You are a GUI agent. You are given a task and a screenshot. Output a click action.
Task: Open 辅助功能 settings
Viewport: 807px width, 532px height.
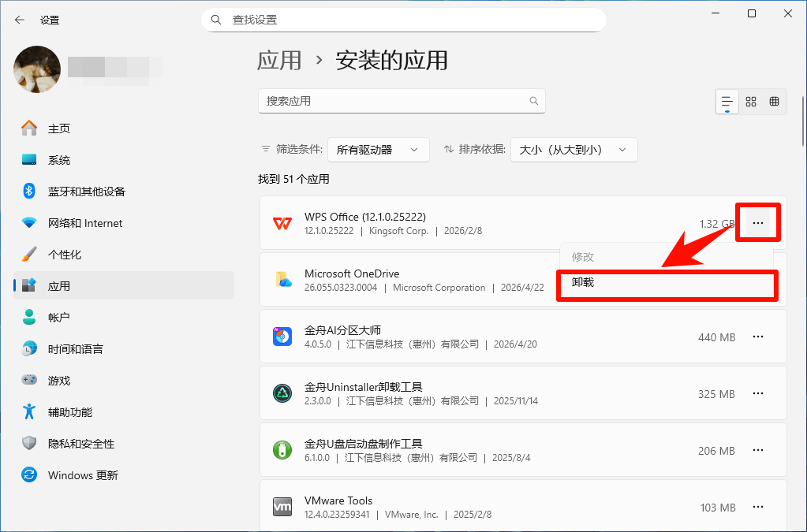point(124,412)
